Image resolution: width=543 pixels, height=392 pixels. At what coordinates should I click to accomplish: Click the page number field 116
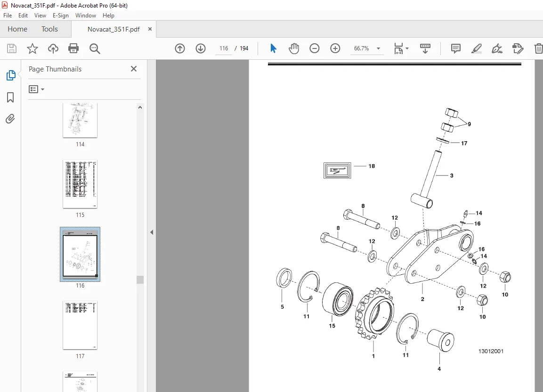pos(224,48)
